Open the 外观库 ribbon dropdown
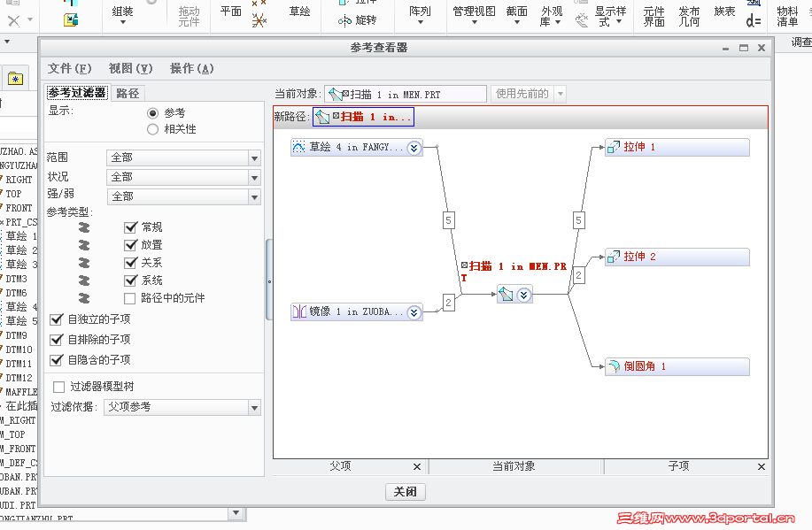The width and height of the screenshot is (812, 530). click(x=552, y=16)
